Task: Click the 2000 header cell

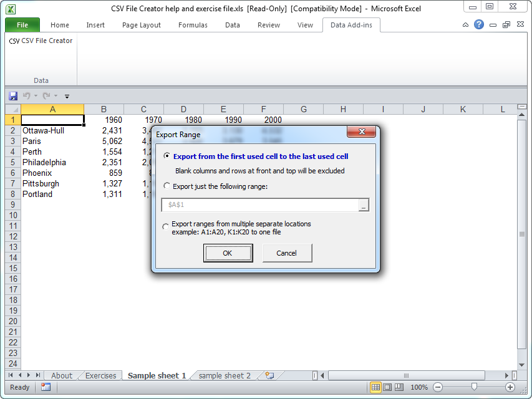Action: 264,120
